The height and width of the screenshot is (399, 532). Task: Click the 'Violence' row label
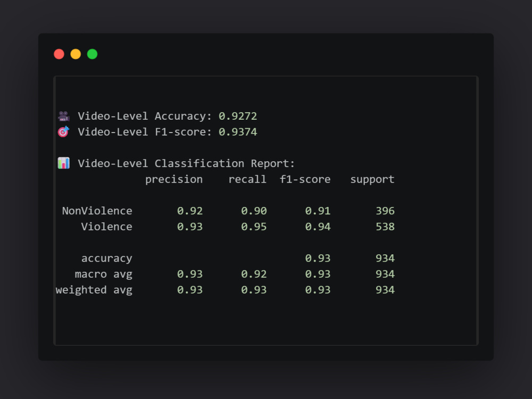click(106, 226)
